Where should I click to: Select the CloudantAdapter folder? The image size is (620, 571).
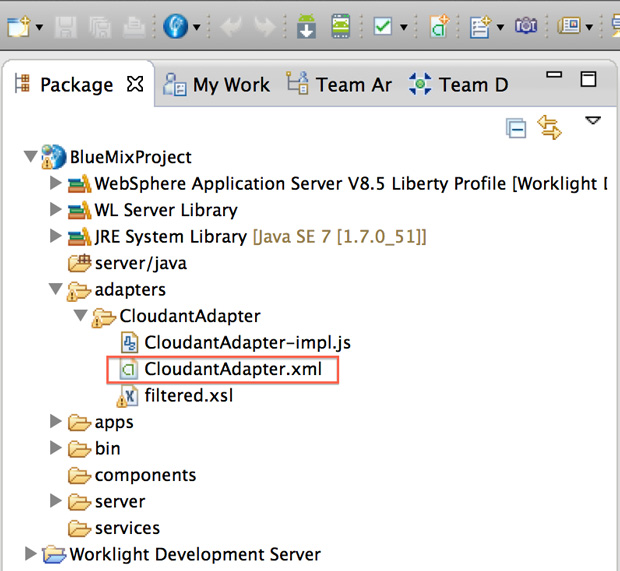click(x=190, y=316)
